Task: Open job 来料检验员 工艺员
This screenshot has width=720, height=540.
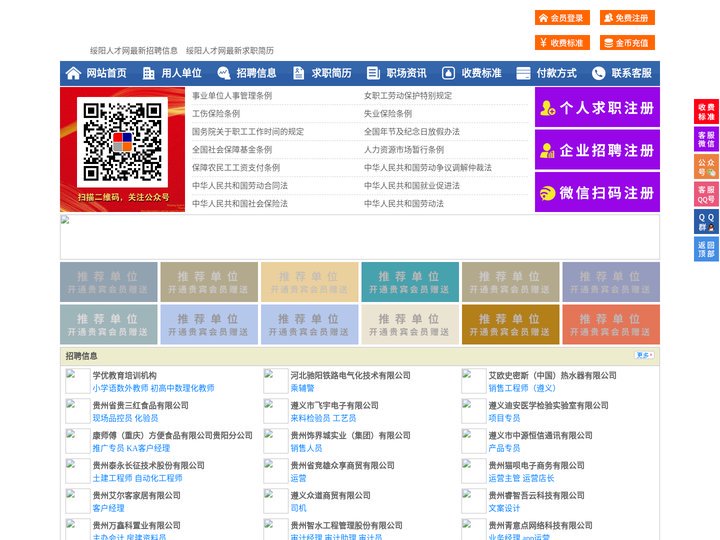Action: pos(323,418)
